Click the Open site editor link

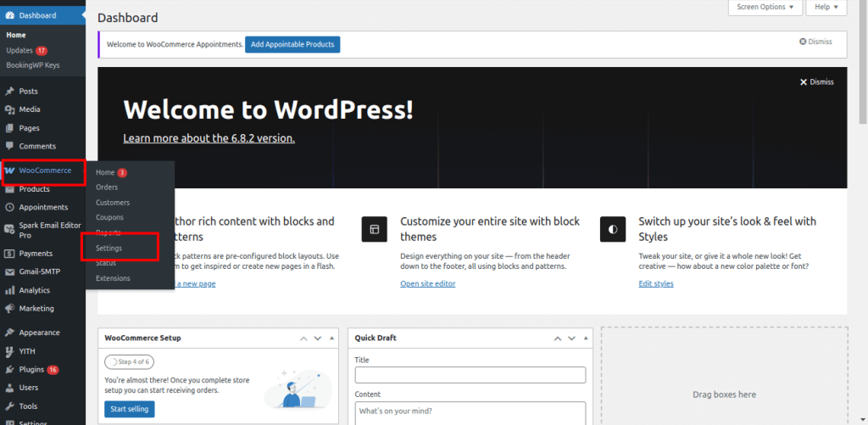pos(428,283)
